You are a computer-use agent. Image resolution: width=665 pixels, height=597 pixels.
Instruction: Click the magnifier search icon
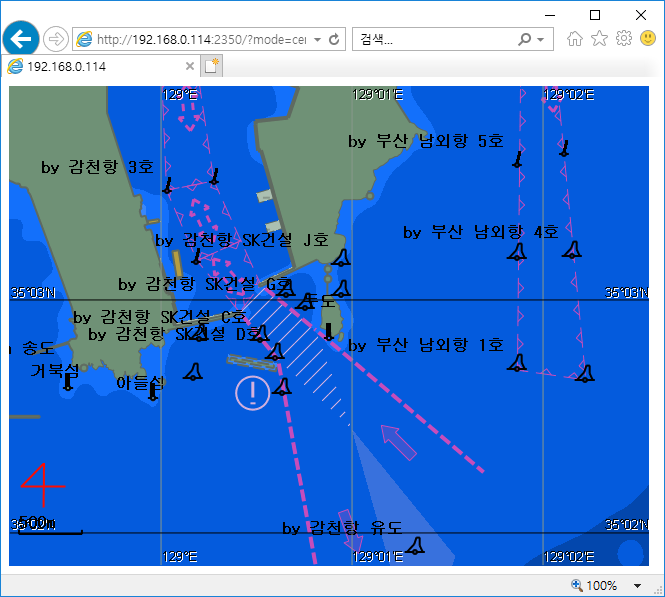(x=525, y=40)
